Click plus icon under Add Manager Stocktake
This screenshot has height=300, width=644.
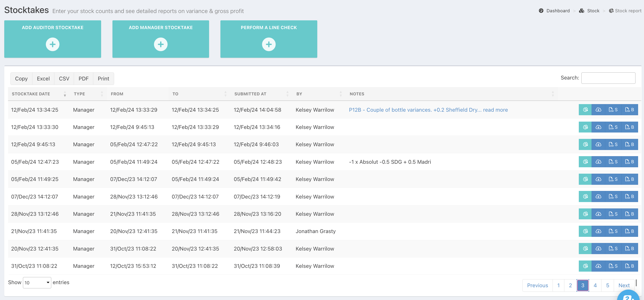click(161, 44)
